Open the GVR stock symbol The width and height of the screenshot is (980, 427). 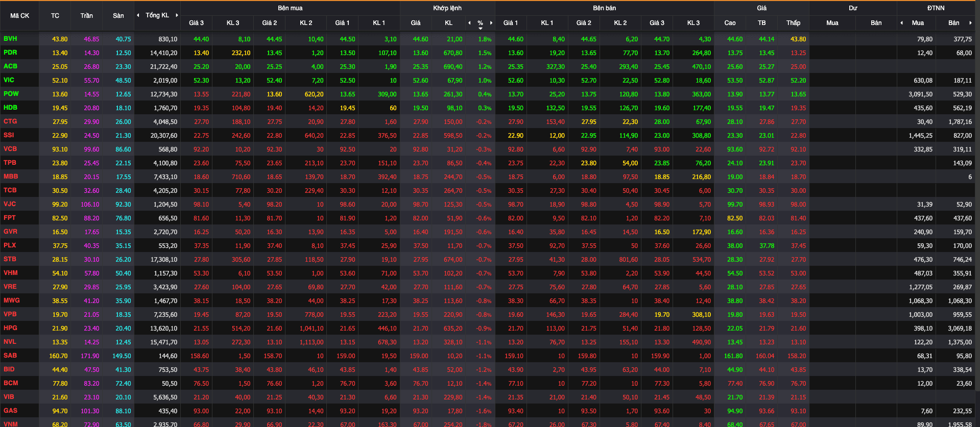click(x=10, y=232)
